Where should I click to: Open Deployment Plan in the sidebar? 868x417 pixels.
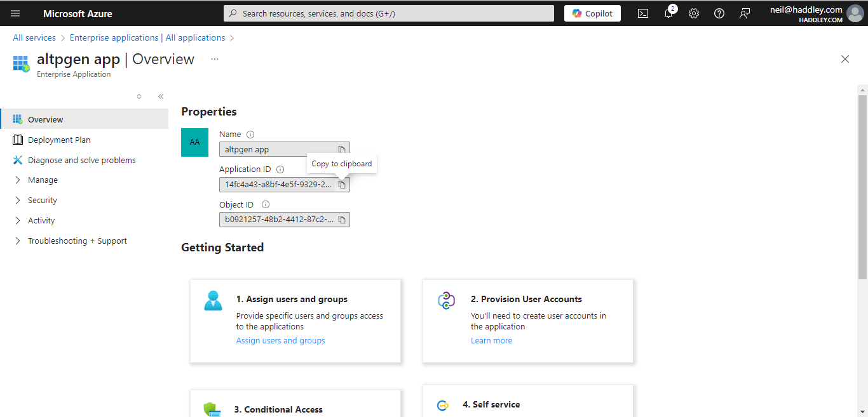(x=59, y=140)
